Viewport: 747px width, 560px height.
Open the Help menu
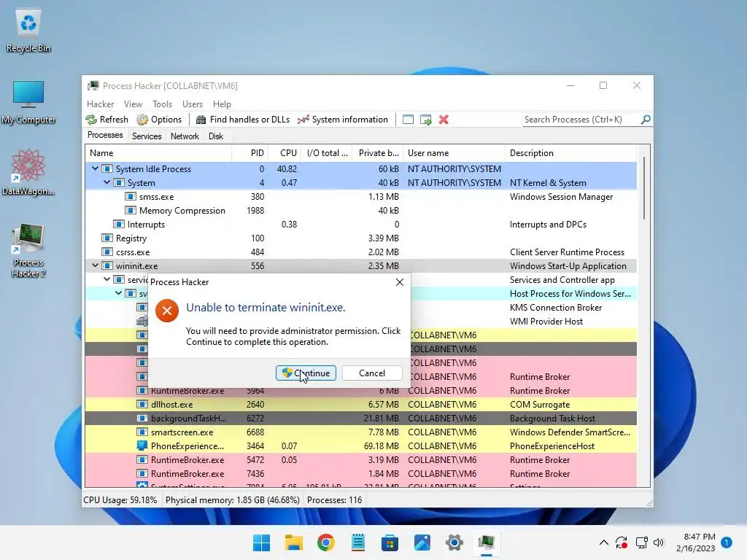point(222,104)
